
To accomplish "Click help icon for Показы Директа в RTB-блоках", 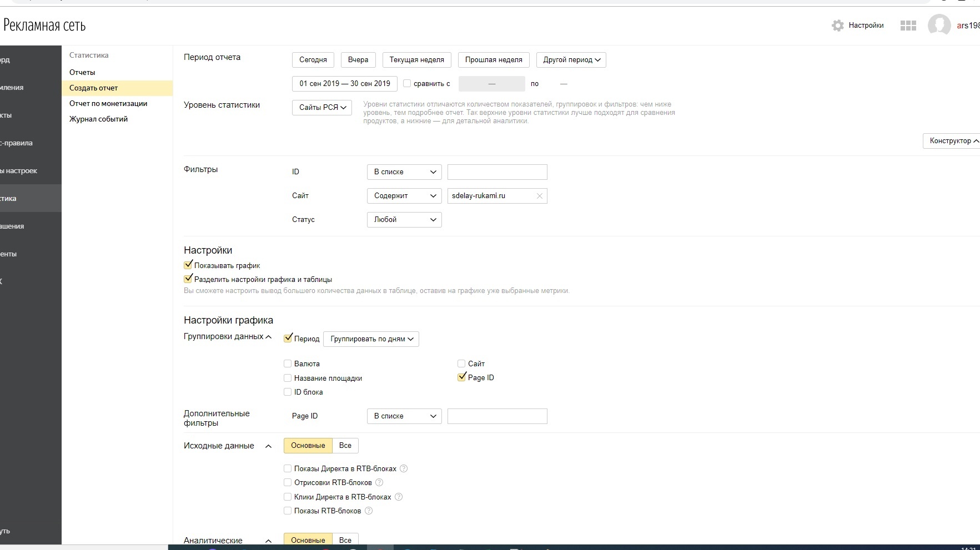I will click(404, 468).
